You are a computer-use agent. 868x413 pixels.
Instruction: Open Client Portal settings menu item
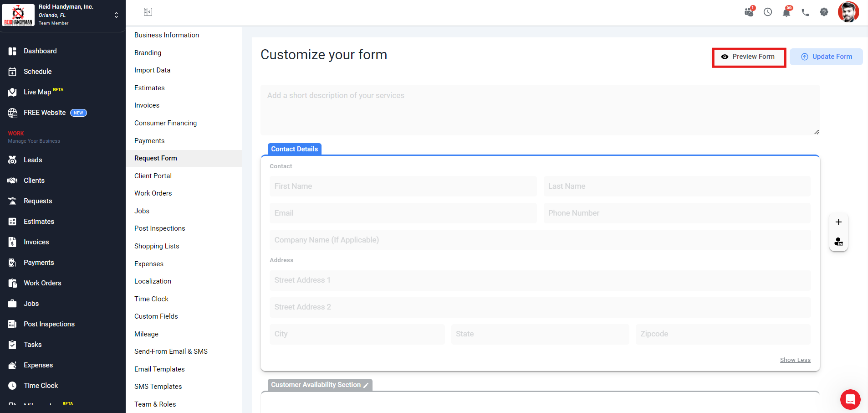pyautogui.click(x=153, y=176)
